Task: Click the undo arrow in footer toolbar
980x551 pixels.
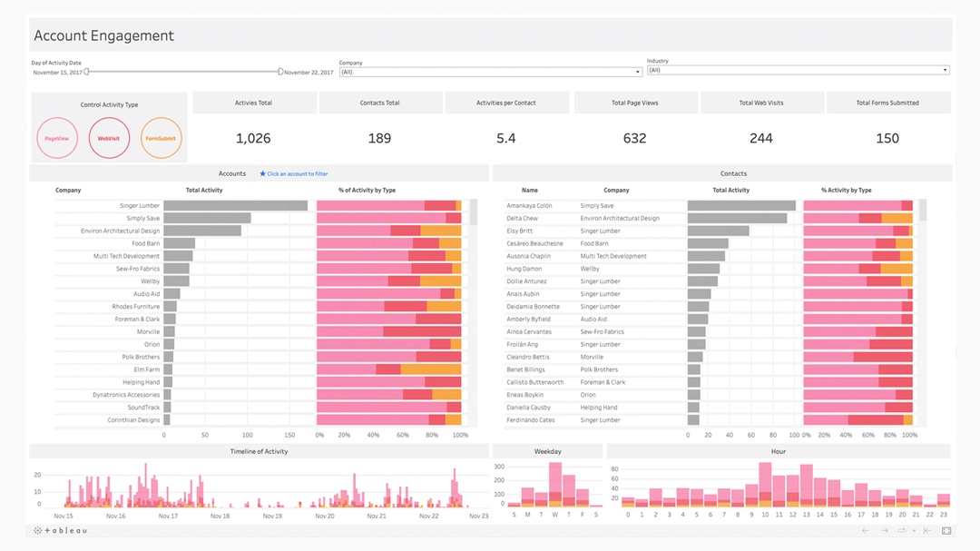Action: [865, 530]
